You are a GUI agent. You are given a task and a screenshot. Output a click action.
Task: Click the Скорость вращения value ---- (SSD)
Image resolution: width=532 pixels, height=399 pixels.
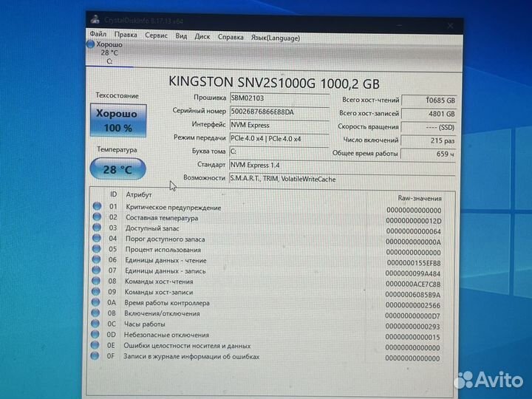click(429, 127)
